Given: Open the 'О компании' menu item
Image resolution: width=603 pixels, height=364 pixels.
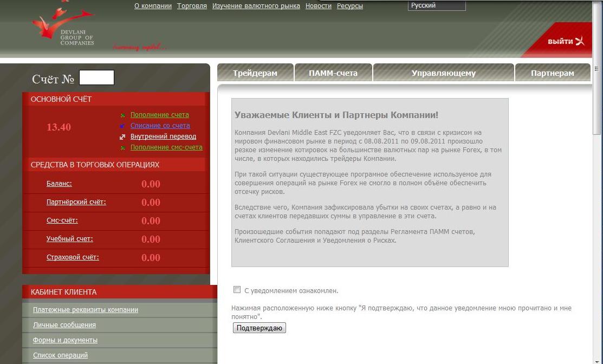Looking at the screenshot, I should click(153, 6).
